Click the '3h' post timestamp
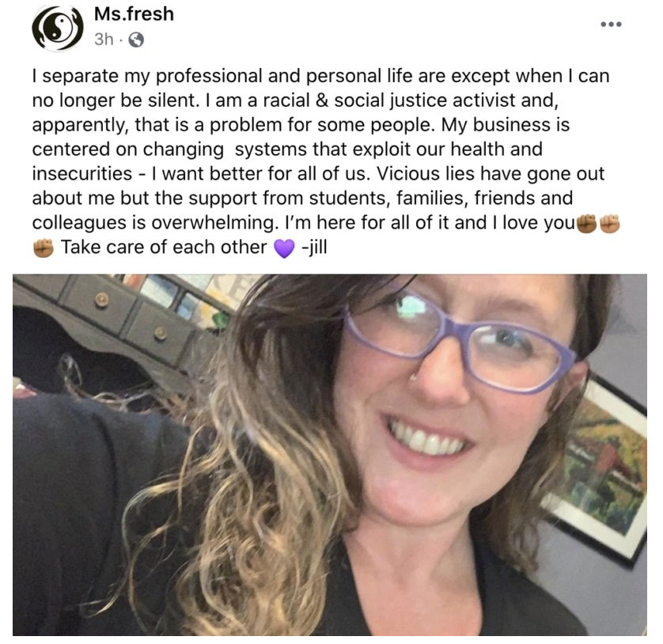The image size is (663, 644). tap(104, 40)
